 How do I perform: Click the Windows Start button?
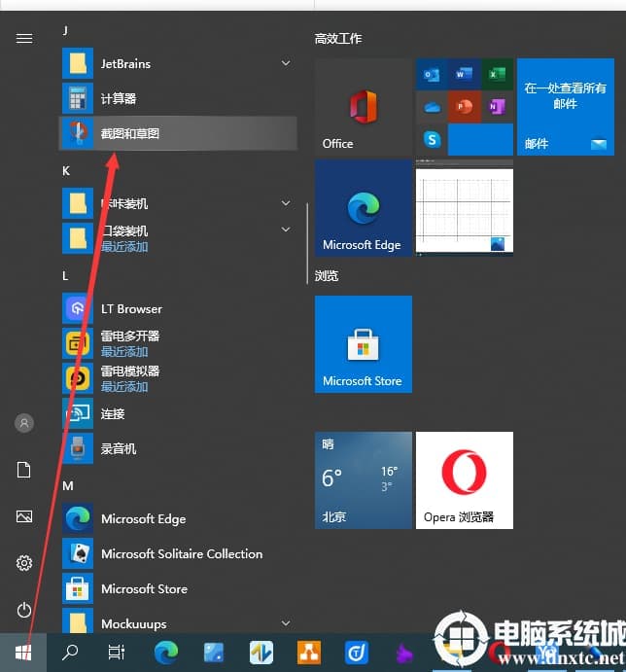point(23,653)
